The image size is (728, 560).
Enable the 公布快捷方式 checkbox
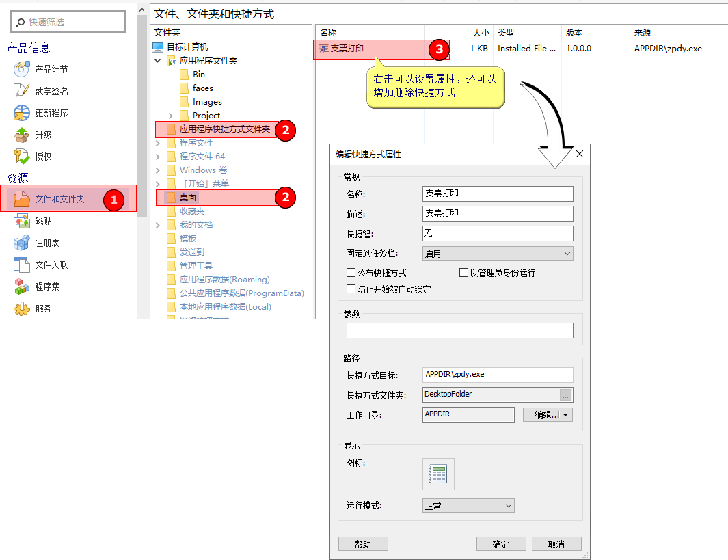[351, 273]
